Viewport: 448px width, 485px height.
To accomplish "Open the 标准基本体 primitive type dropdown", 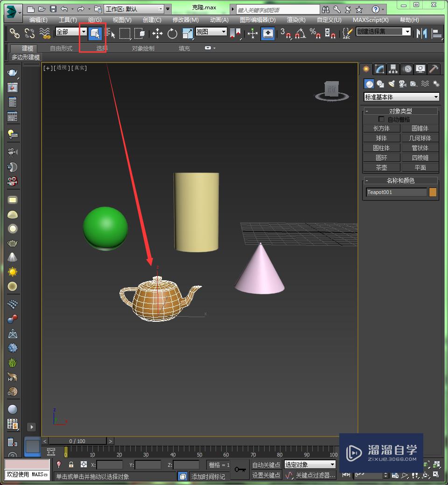I will 401,97.
